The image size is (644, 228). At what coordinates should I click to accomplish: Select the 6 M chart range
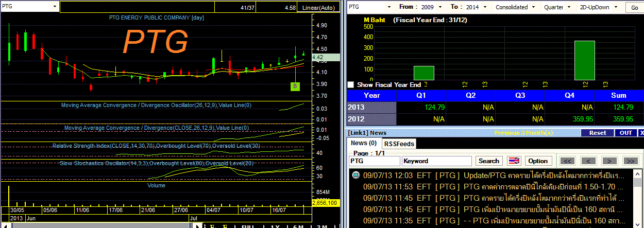click(298, 226)
